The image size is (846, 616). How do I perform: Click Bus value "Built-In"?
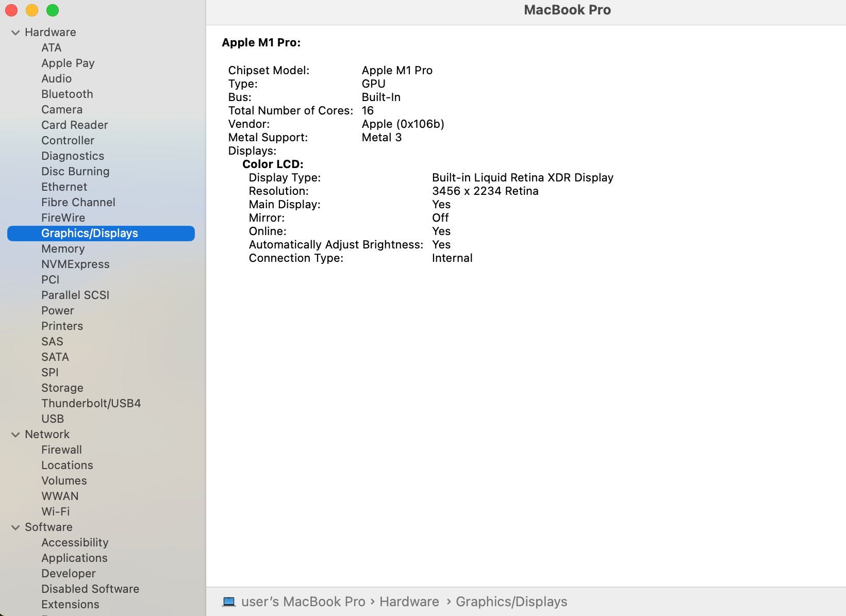coord(381,97)
